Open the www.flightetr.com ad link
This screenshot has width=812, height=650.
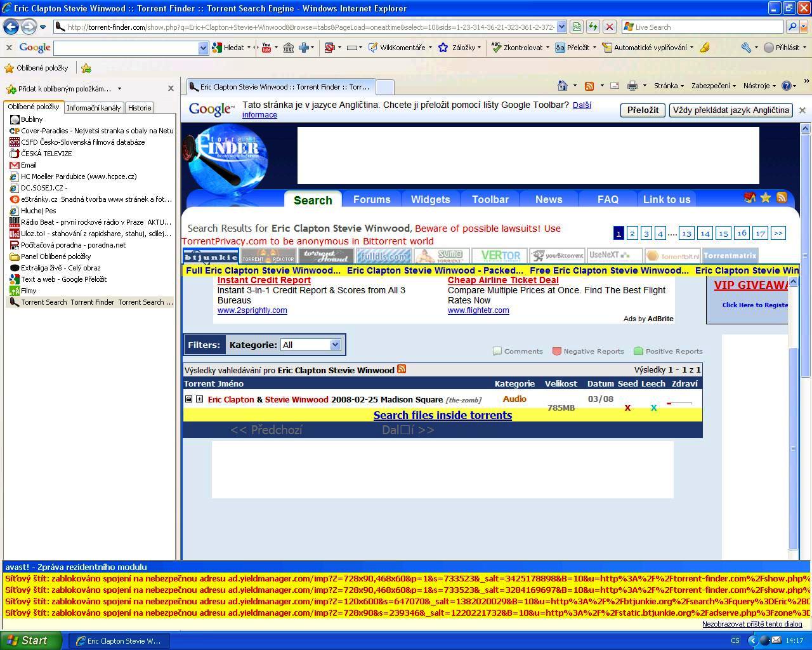pos(478,310)
